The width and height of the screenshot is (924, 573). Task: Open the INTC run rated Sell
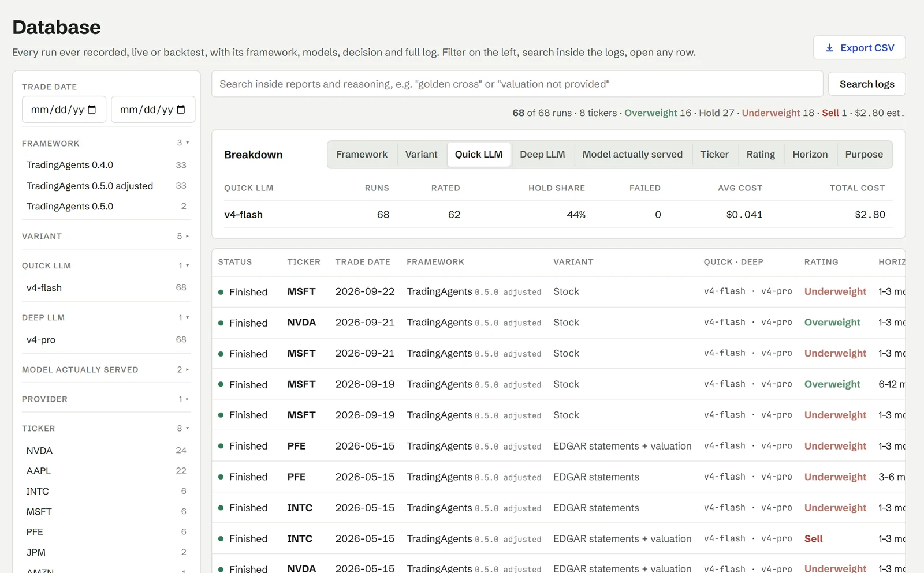[558, 538]
